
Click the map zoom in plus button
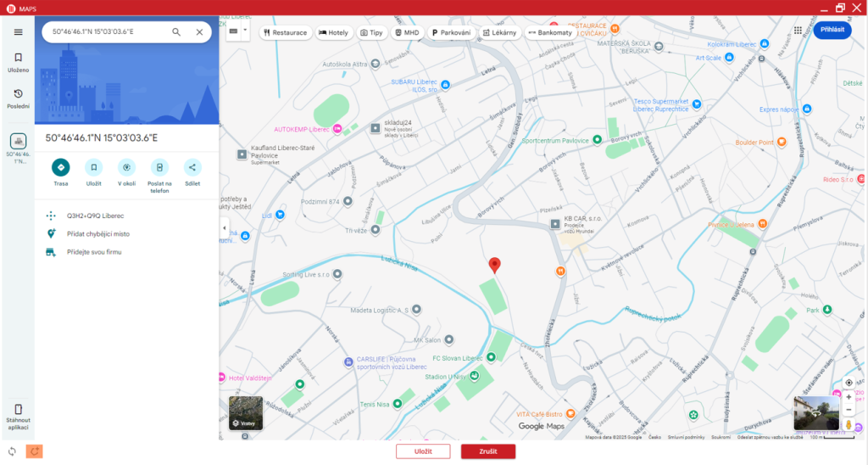click(849, 396)
